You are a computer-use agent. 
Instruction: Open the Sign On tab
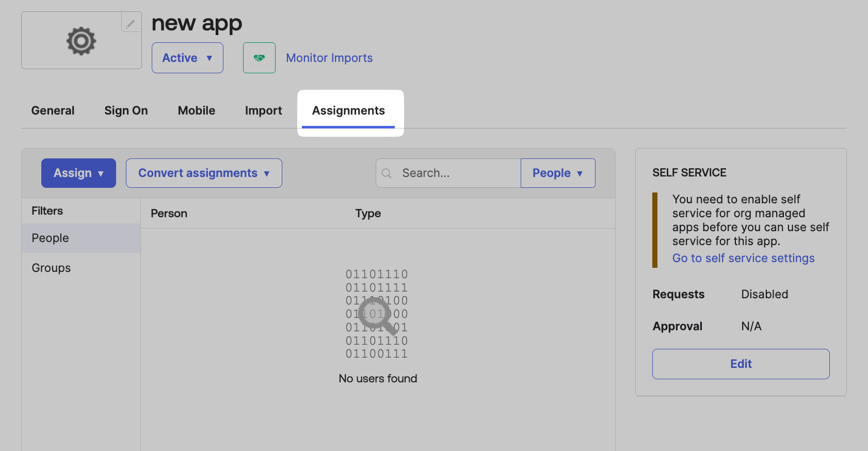126,111
